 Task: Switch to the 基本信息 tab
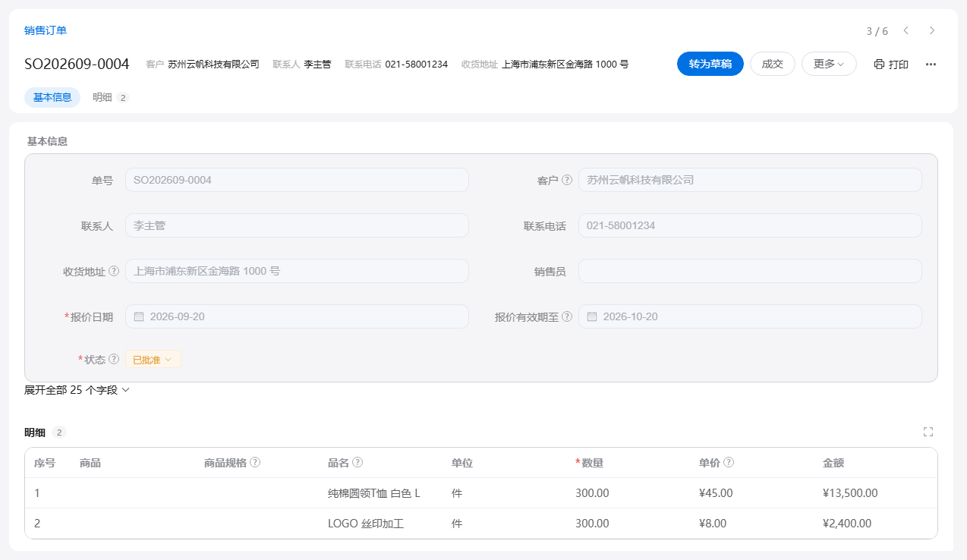(x=52, y=97)
